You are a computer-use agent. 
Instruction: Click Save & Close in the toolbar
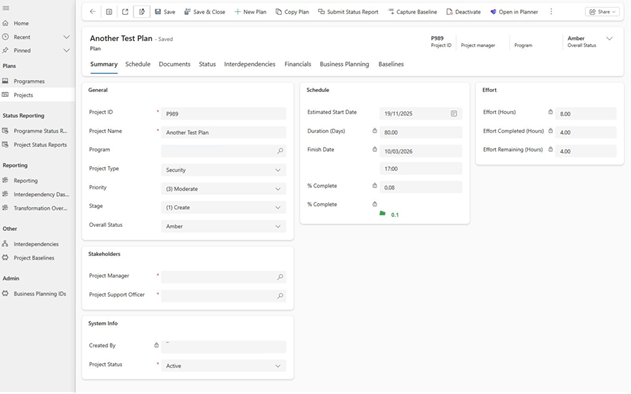point(205,12)
